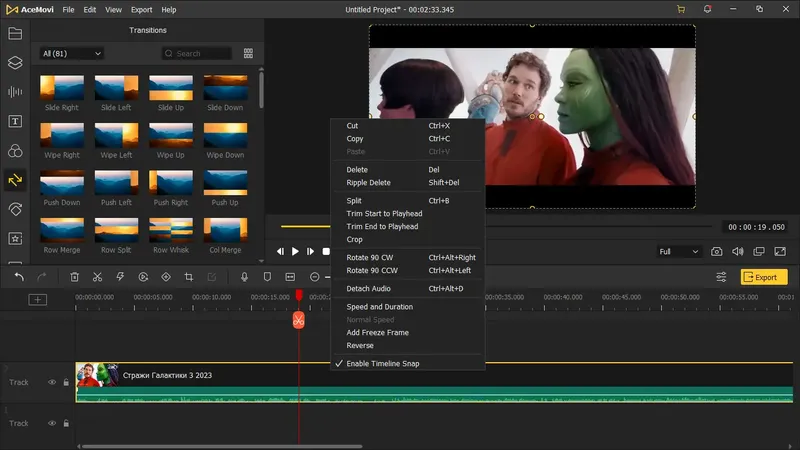800x450 pixels.
Task: Choose Ripple Delete from context menu
Action: point(368,183)
